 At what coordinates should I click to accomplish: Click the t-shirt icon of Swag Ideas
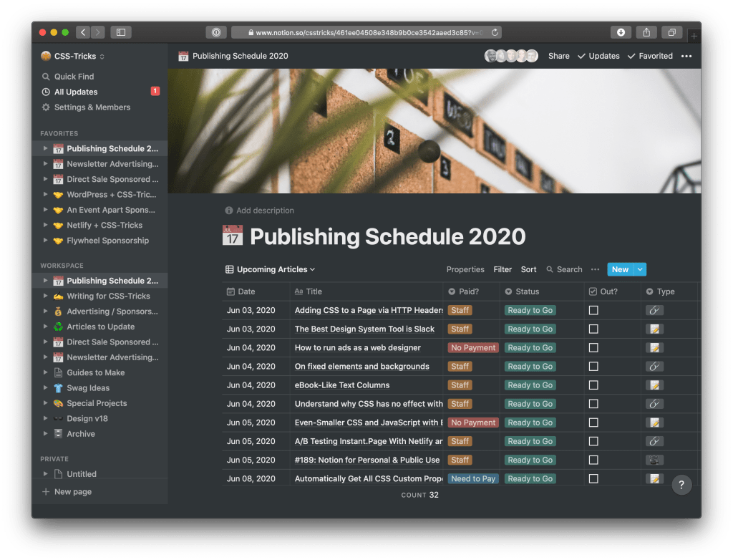(58, 388)
